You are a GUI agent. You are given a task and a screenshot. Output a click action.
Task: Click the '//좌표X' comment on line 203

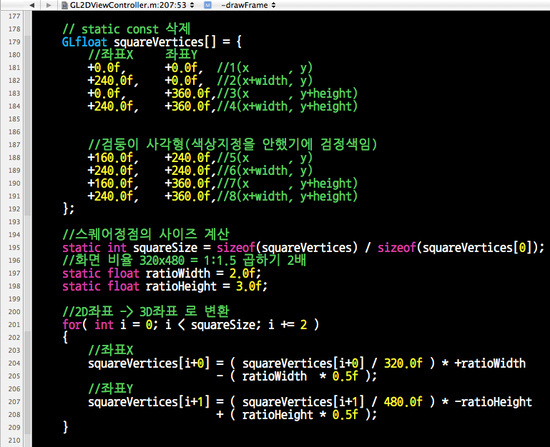tap(110, 350)
